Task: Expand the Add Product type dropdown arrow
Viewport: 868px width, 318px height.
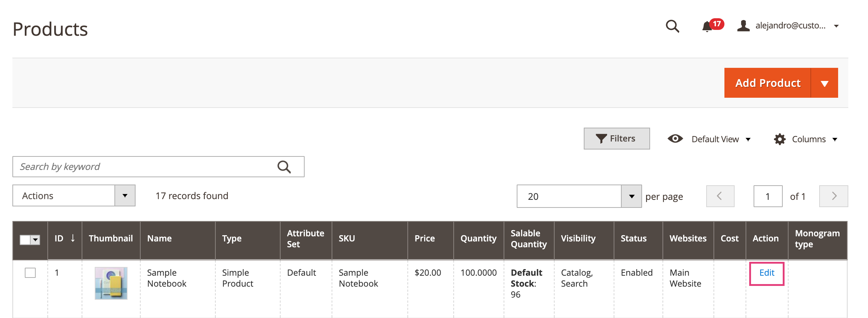Action: point(824,83)
